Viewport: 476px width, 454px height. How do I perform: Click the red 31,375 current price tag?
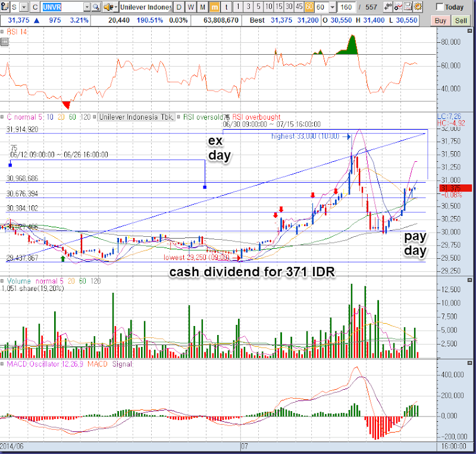(456, 188)
